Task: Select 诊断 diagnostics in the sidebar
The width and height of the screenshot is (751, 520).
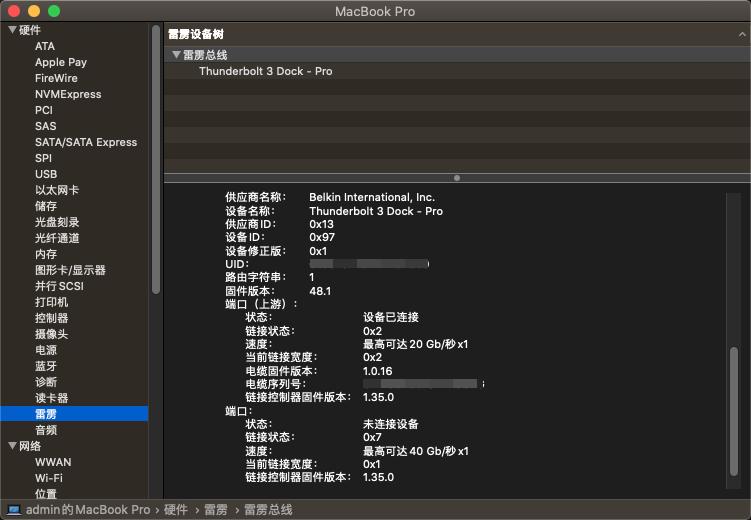Action: coord(46,382)
